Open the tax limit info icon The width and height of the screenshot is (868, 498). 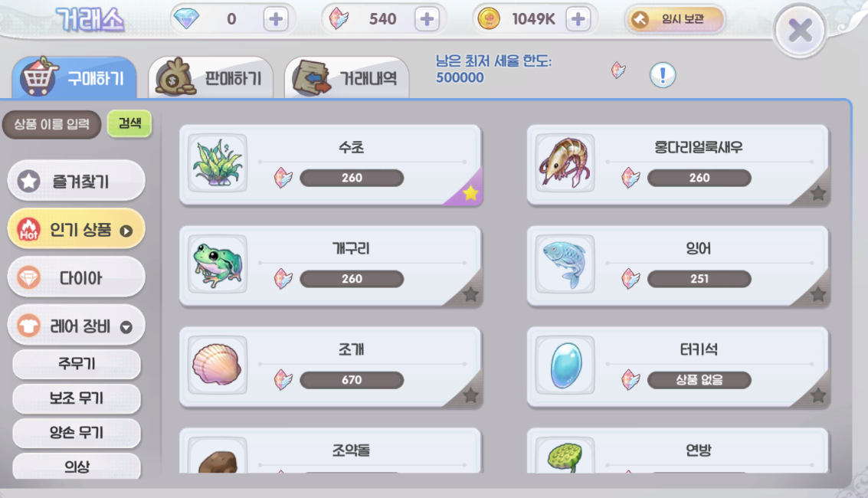point(663,75)
